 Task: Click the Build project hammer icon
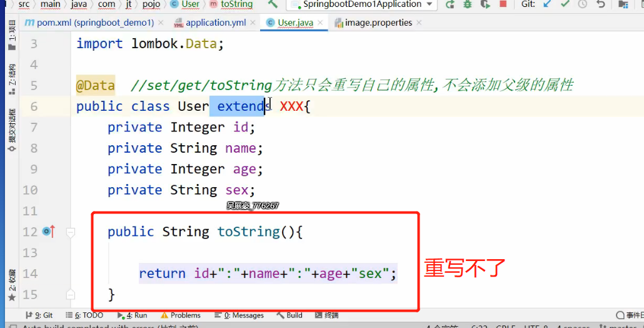click(x=273, y=4)
